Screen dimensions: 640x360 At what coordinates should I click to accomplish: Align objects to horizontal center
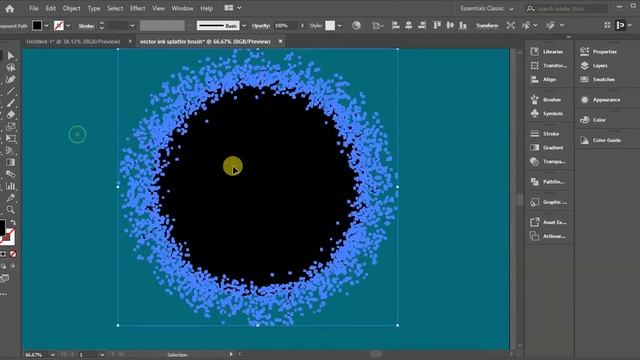(x=409, y=25)
